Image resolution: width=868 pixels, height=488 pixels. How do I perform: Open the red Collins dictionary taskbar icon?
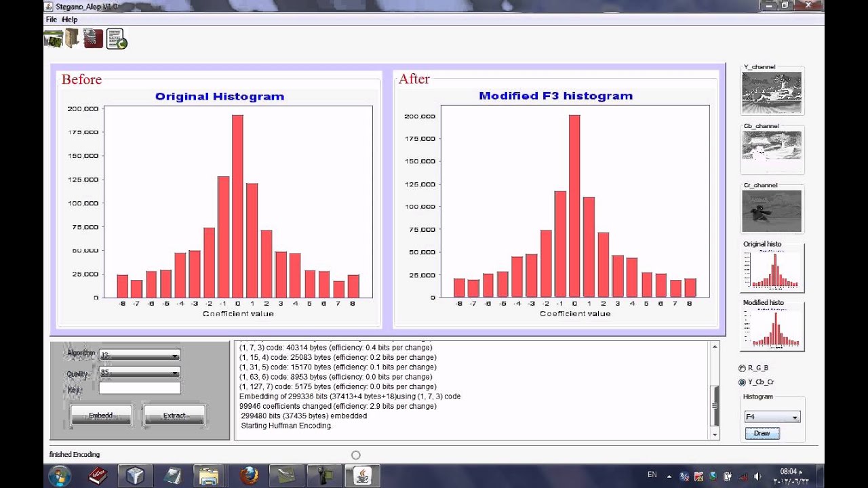[98, 476]
